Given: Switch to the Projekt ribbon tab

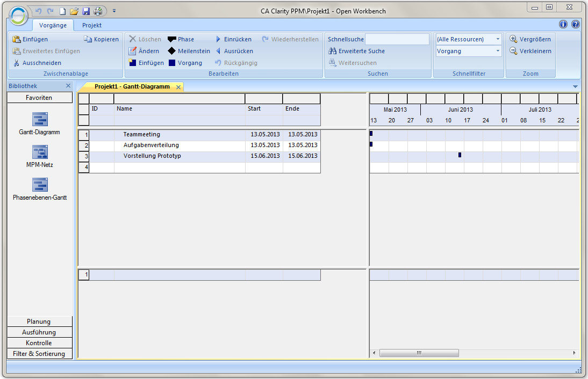Looking at the screenshot, I should coord(92,25).
